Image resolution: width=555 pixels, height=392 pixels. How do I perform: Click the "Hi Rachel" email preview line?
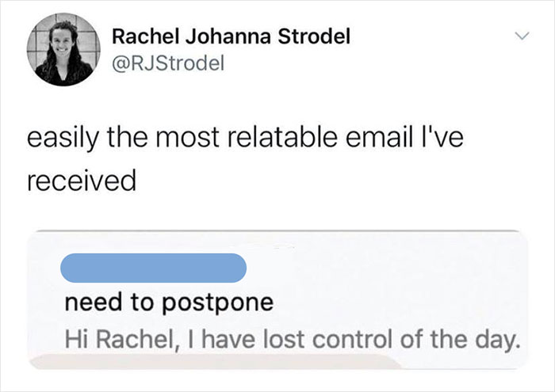click(292, 342)
